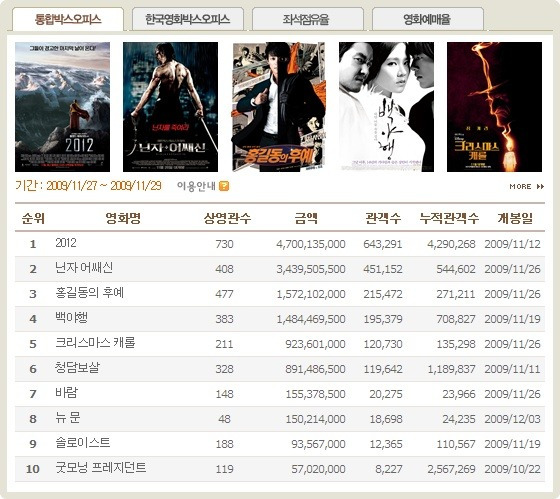This screenshot has height=499, width=560.
Task: Open the 영화예매율 tab
Action: tap(428, 19)
